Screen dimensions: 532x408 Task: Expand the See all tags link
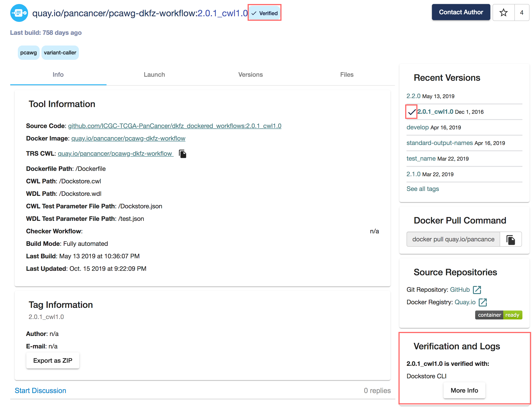422,189
